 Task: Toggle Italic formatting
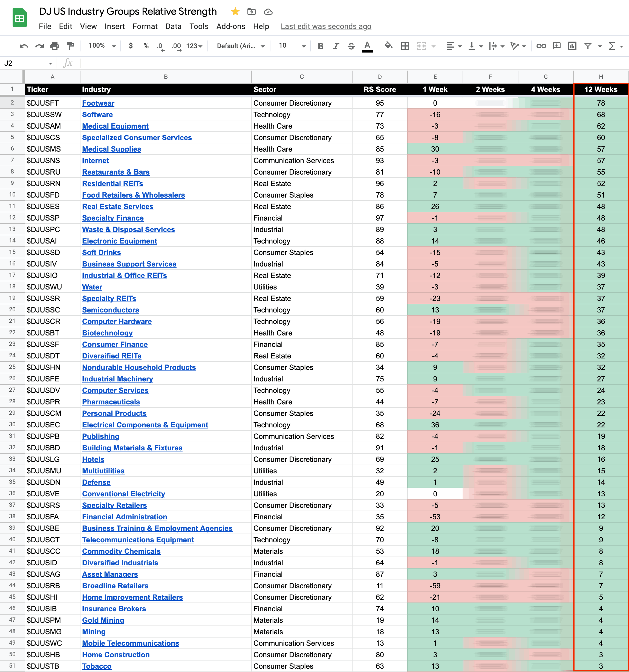pyautogui.click(x=336, y=46)
